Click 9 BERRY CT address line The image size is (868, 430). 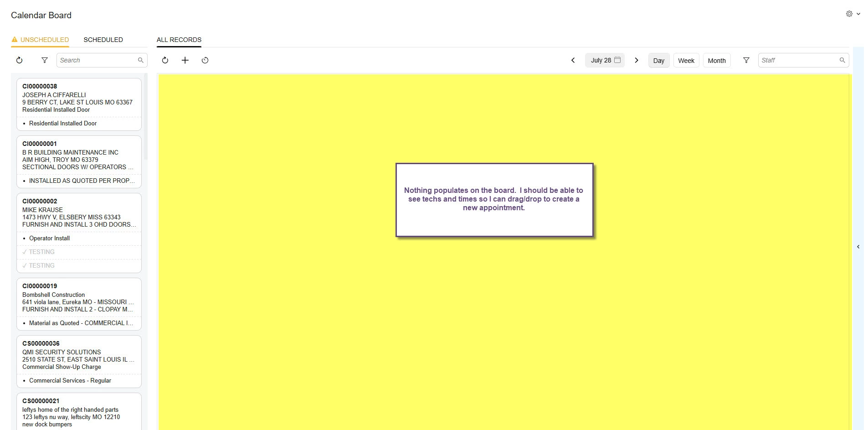77,102
